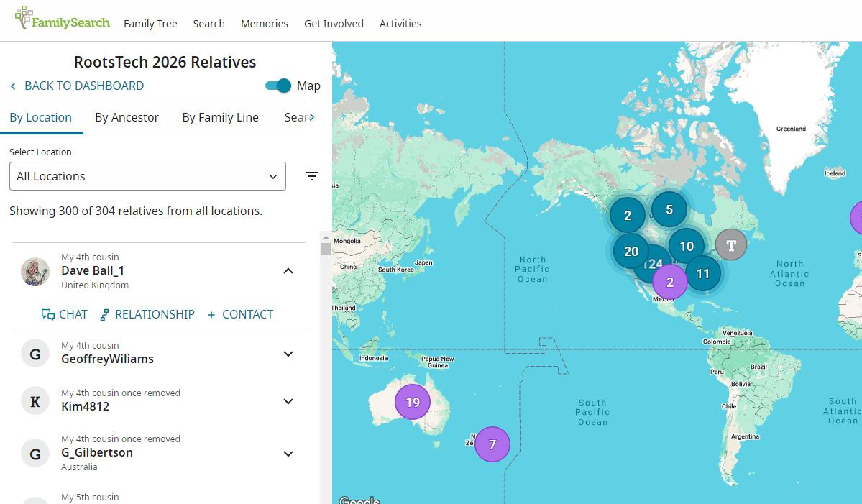Click the Greenland label on map

pyautogui.click(x=791, y=129)
